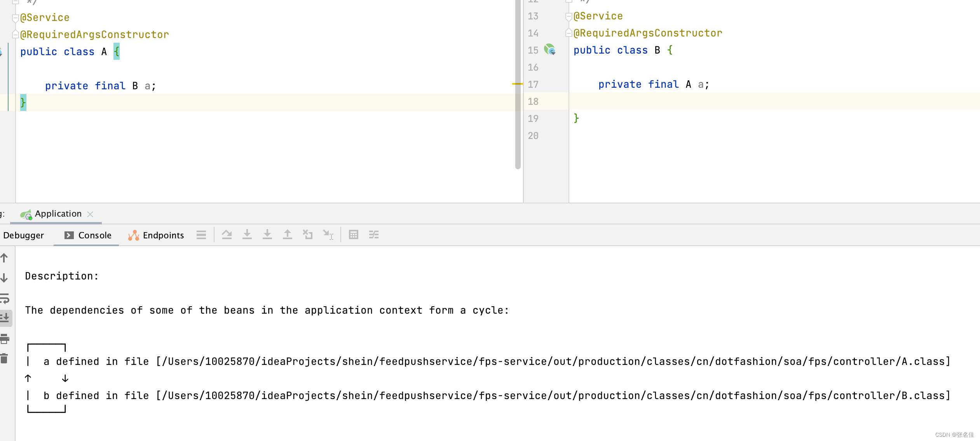Image resolution: width=980 pixels, height=441 pixels.
Task: Clear all console output with trash icon
Action: tap(5, 359)
